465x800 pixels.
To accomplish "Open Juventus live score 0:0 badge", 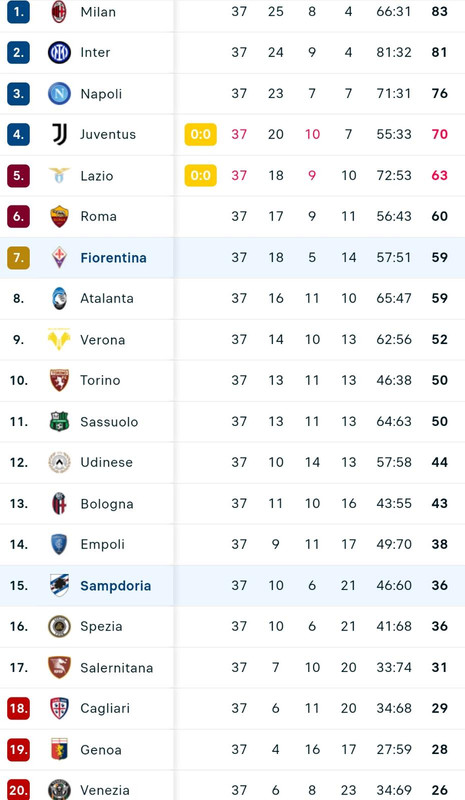I will point(201,134).
